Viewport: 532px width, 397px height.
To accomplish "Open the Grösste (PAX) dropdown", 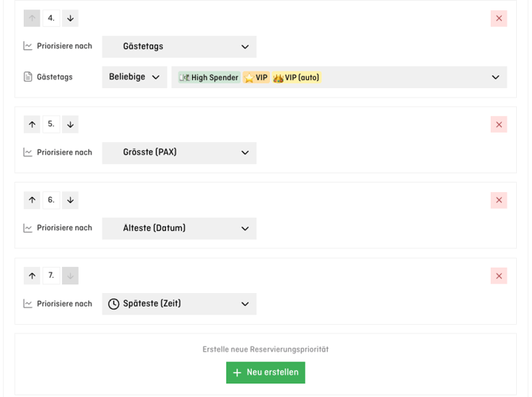I will pos(179,152).
